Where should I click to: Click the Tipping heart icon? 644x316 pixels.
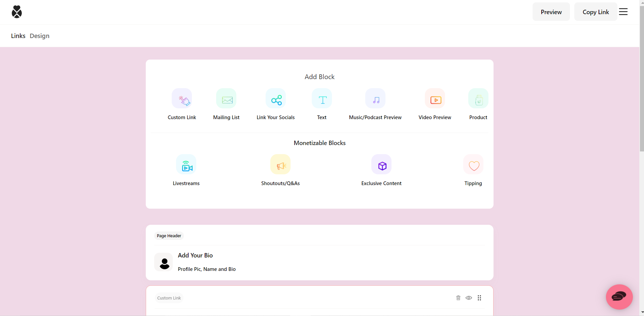pos(473,165)
